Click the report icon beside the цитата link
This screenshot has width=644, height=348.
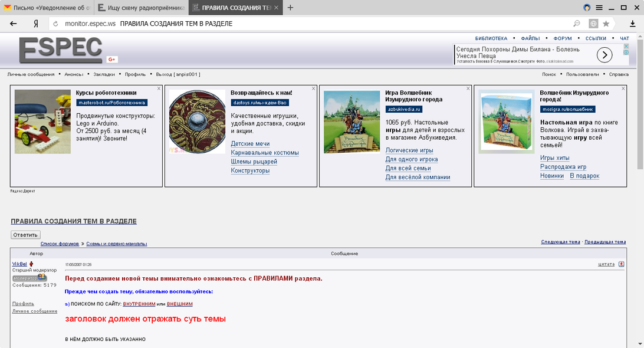pyautogui.click(x=621, y=264)
